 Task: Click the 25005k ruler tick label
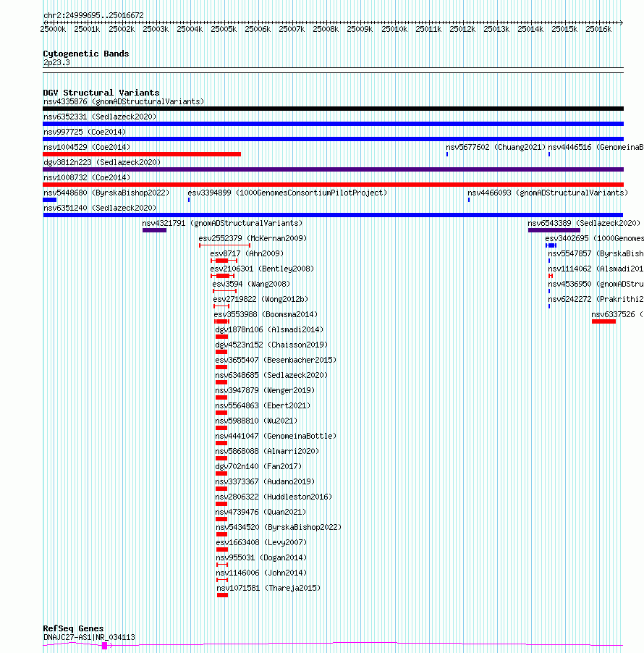(x=224, y=29)
